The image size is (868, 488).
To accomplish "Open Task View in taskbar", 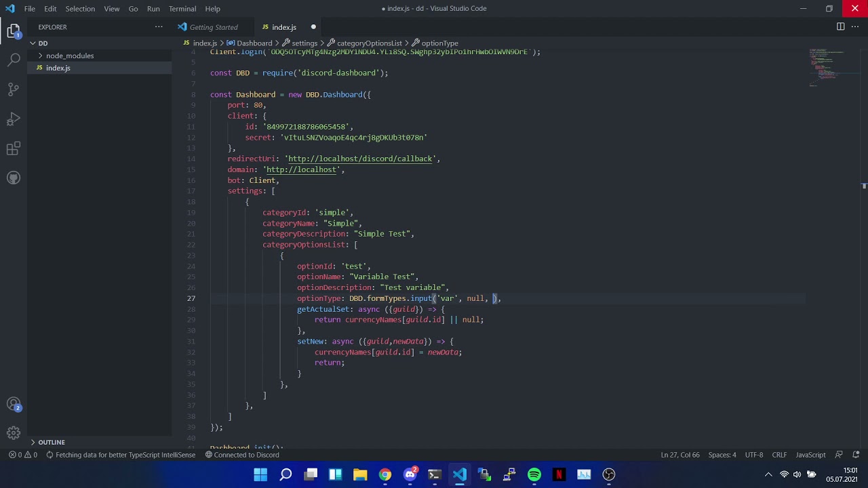I will 311,474.
